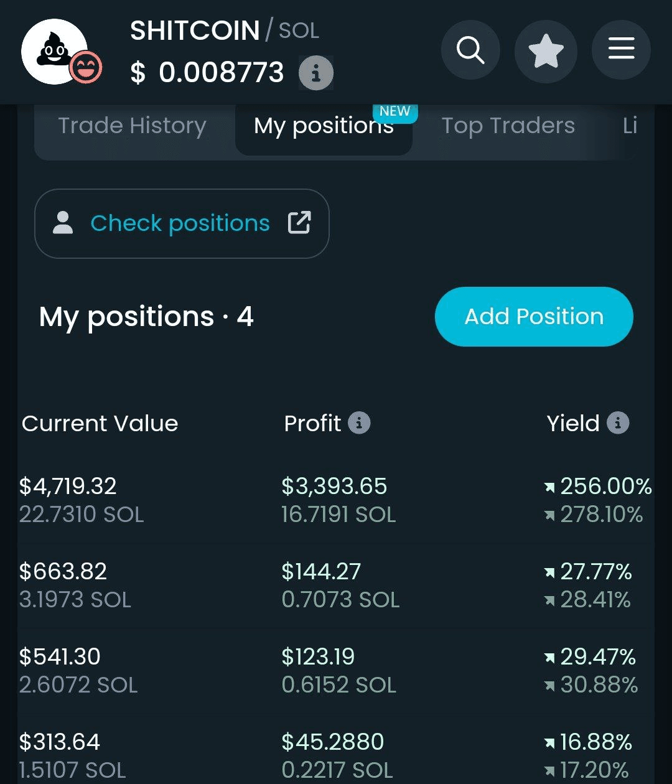Click the Add Position button
This screenshot has width=672, height=784.
point(534,317)
